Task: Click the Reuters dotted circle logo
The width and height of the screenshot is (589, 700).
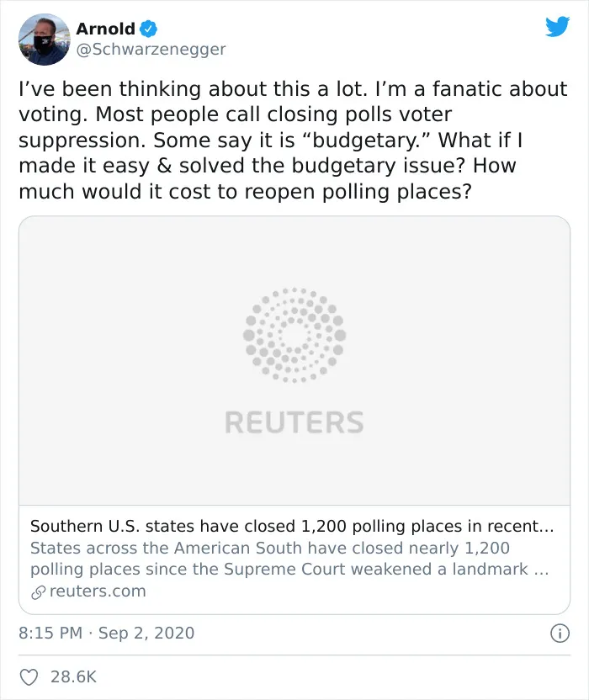Action: pyautogui.click(x=294, y=335)
